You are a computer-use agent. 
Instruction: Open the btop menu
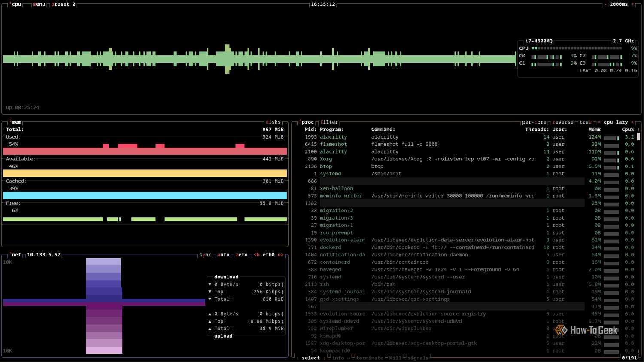pos(39,4)
